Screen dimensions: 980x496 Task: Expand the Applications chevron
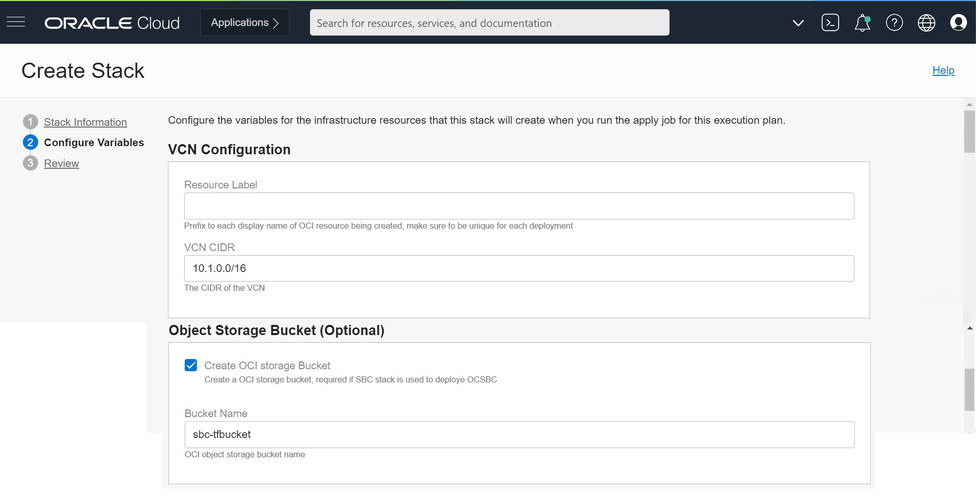coord(275,22)
